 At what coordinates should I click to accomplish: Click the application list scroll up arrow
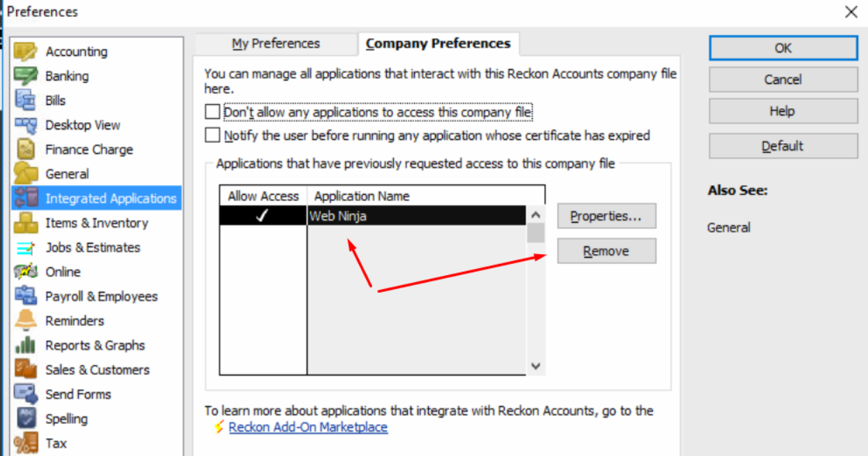coord(536,215)
